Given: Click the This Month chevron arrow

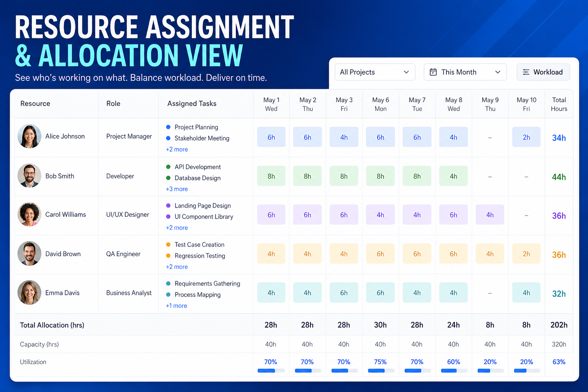Looking at the screenshot, I should (498, 72).
